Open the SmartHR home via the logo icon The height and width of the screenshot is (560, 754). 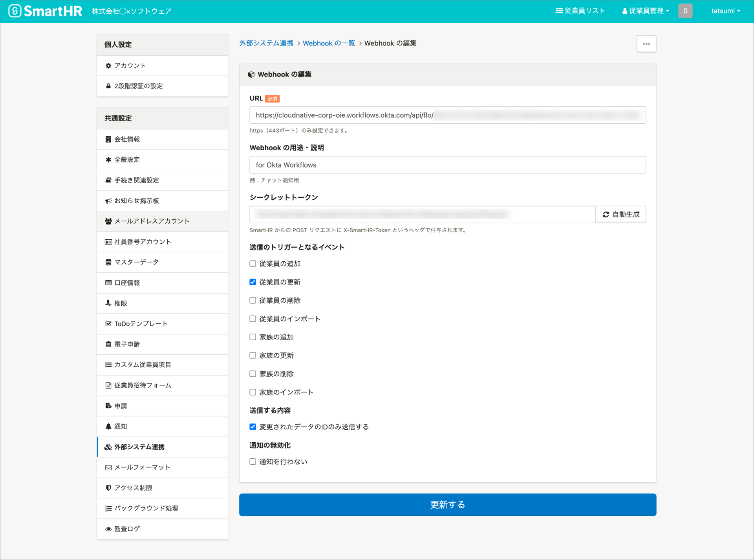tap(15, 11)
